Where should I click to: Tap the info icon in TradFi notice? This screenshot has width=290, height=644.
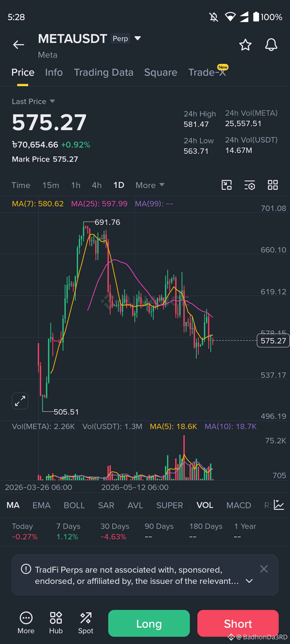point(26,569)
